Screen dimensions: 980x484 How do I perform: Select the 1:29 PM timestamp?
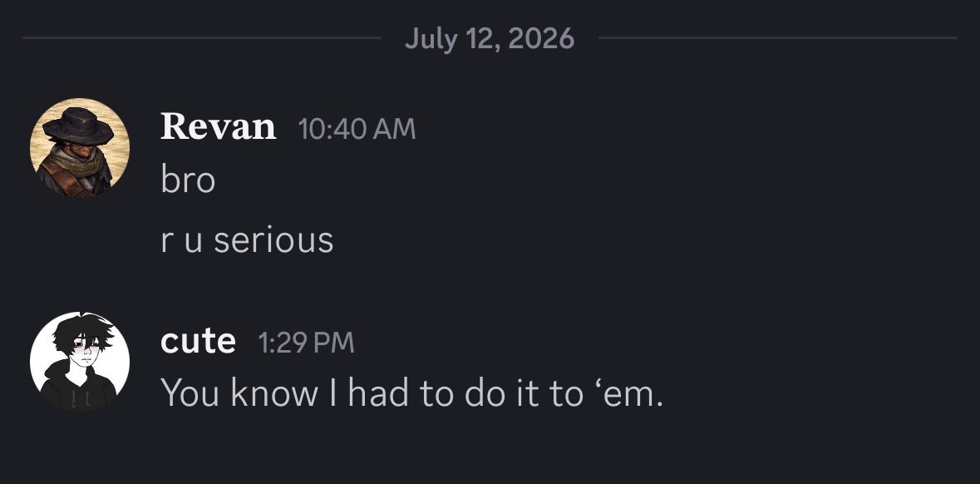click(x=306, y=343)
